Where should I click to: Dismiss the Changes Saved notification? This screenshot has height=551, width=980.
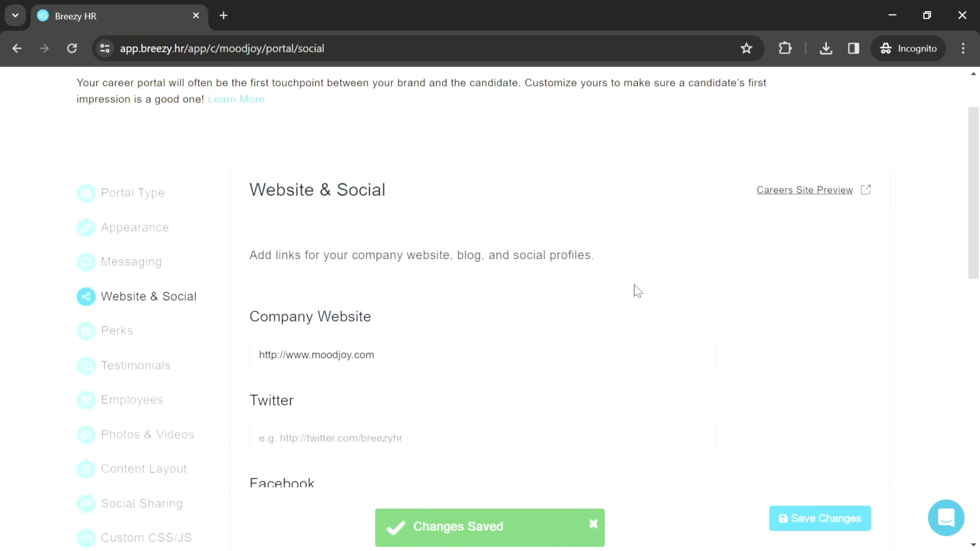[594, 524]
